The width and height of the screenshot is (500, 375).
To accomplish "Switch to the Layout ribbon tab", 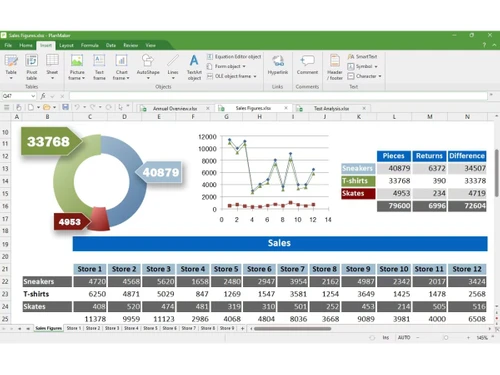I will tap(66, 45).
